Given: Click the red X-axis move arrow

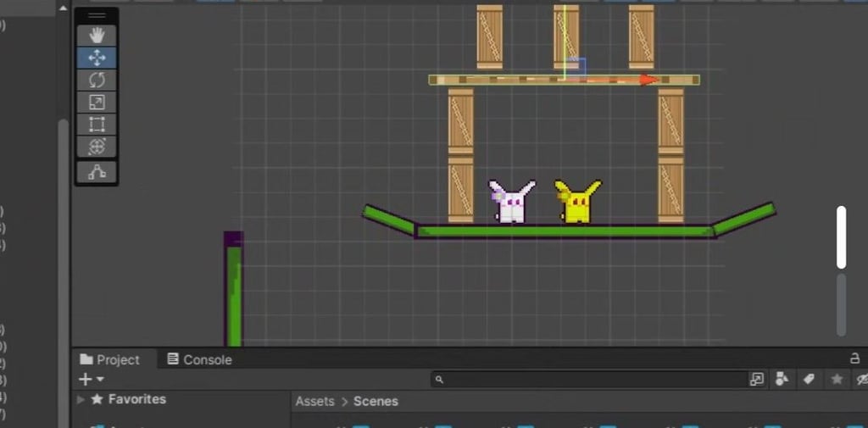Looking at the screenshot, I should coord(648,80).
